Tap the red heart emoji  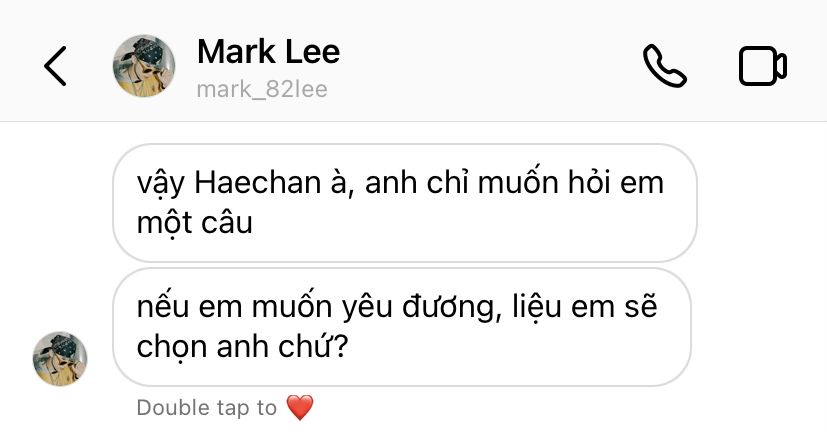tap(300, 408)
